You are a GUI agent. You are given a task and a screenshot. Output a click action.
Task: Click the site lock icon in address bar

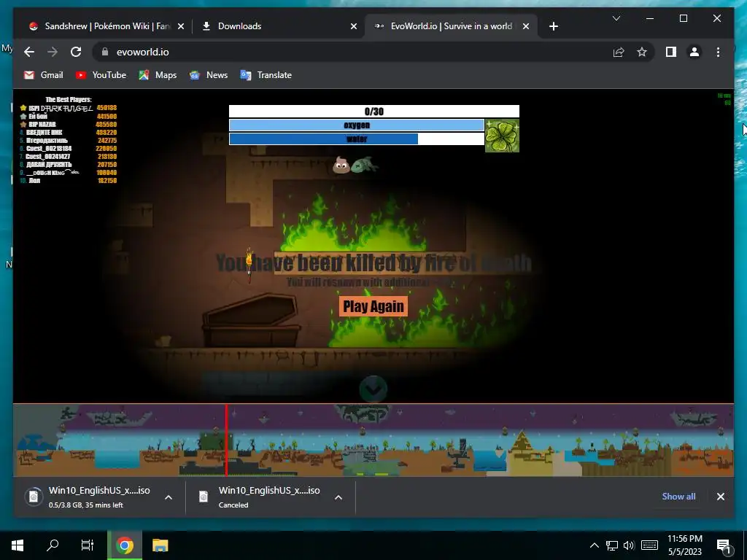(x=105, y=52)
